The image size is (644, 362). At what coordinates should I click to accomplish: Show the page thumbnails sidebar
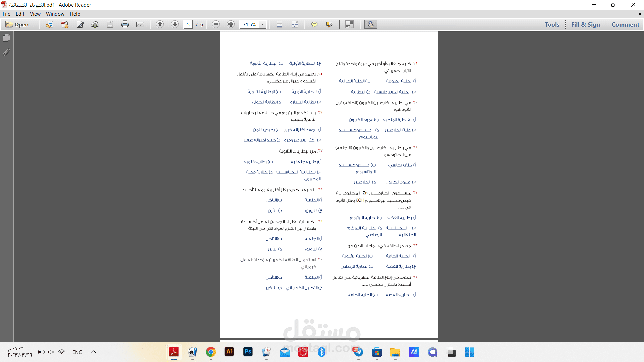pos(6,38)
